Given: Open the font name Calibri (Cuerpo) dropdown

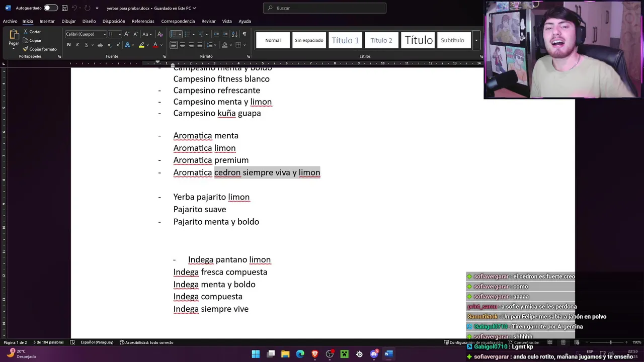Looking at the screenshot, I should pos(104,34).
